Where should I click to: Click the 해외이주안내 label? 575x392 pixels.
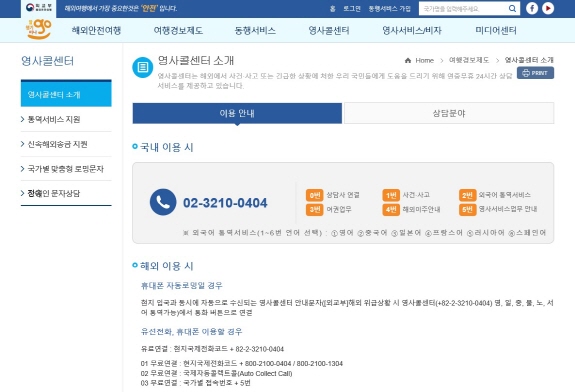tap(421, 209)
